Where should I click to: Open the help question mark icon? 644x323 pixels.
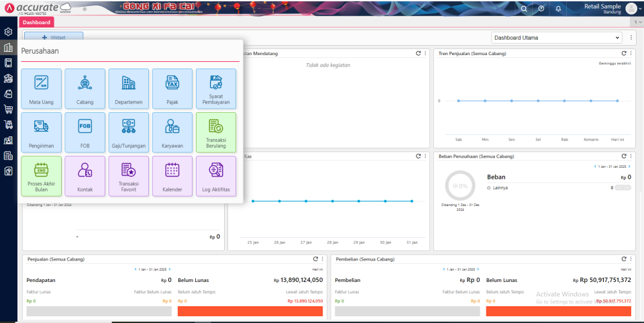click(541, 9)
